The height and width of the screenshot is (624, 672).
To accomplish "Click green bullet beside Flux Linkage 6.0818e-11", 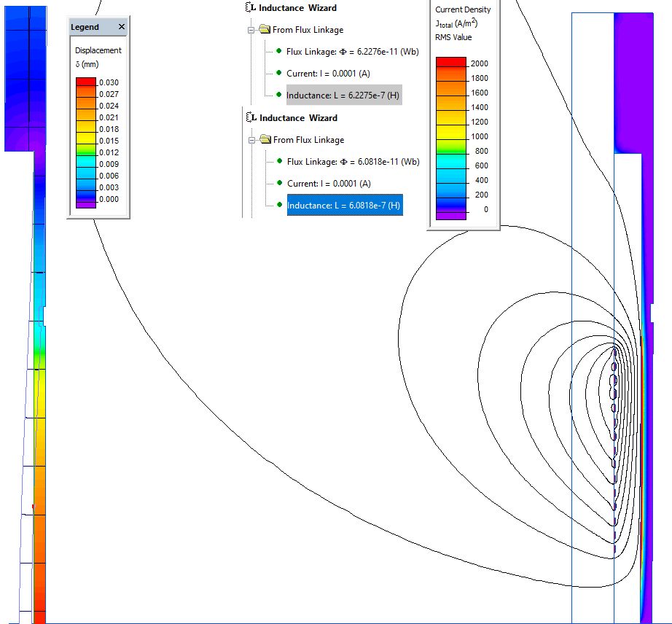I will (x=280, y=161).
